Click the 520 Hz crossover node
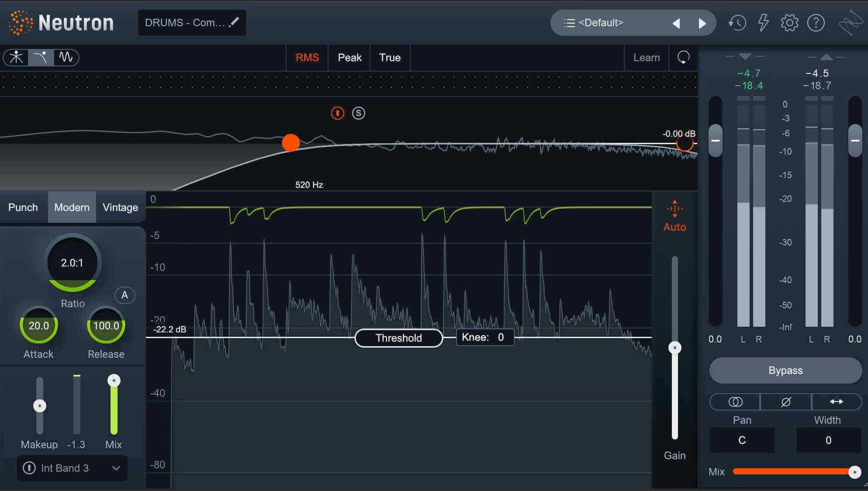The image size is (868, 491). pyautogui.click(x=291, y=143)
